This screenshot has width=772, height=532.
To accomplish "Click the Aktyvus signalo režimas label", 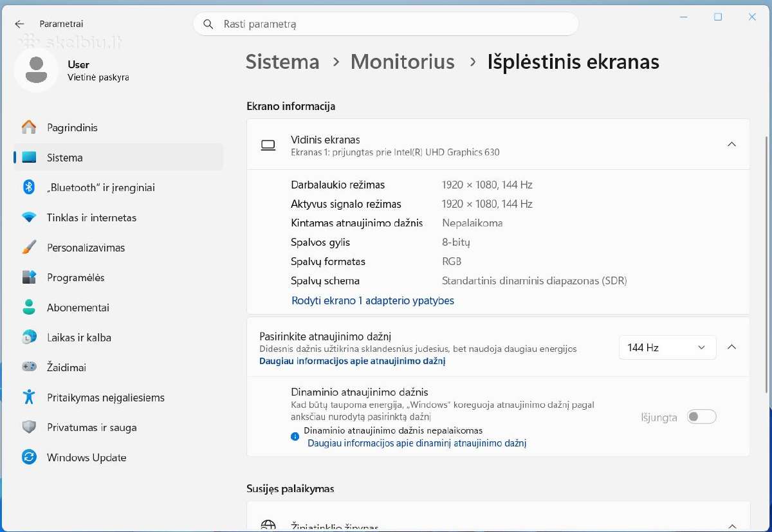I will click(346, 204).
